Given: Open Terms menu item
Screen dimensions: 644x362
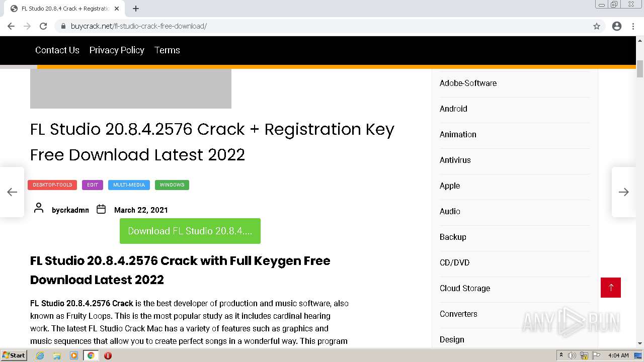Looking at the screenshot, I should click(167, 50).
